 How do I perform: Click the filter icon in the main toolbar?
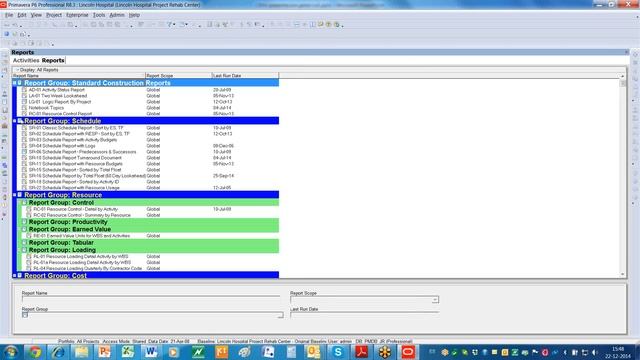[170, 24]
